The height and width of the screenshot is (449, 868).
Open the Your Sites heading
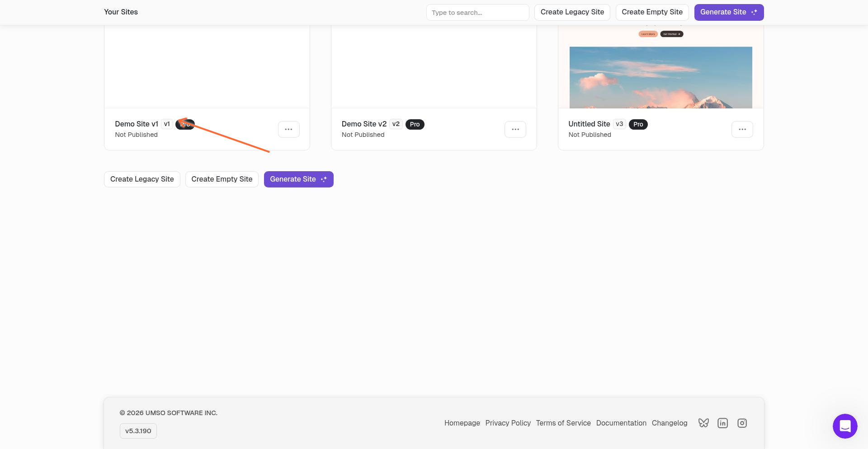tap(121, 12)
